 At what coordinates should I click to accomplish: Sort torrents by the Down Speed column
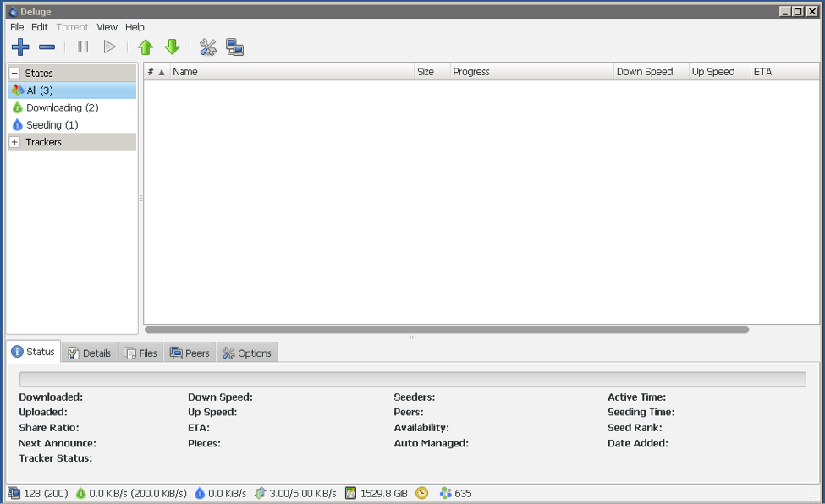(x=652, y=72)
